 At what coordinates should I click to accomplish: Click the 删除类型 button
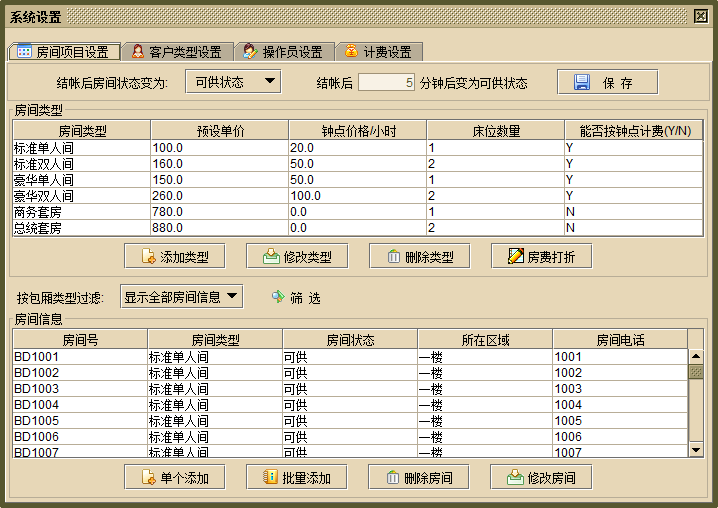pyautogui.click(x=419, y=256)
